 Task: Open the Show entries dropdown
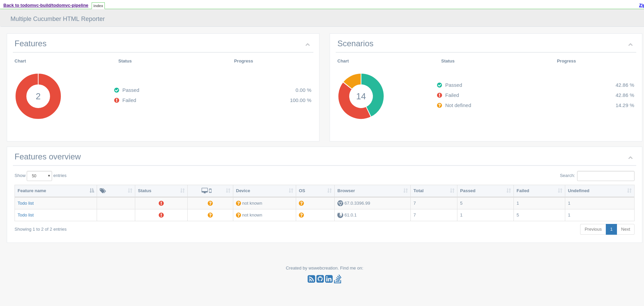tap(39, 176)
